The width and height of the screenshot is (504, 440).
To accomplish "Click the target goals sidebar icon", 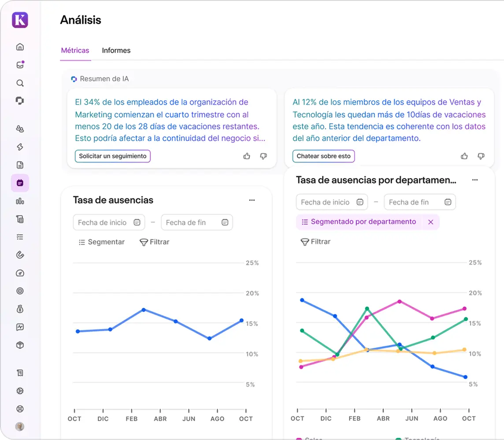I will [x=20, y=291].
